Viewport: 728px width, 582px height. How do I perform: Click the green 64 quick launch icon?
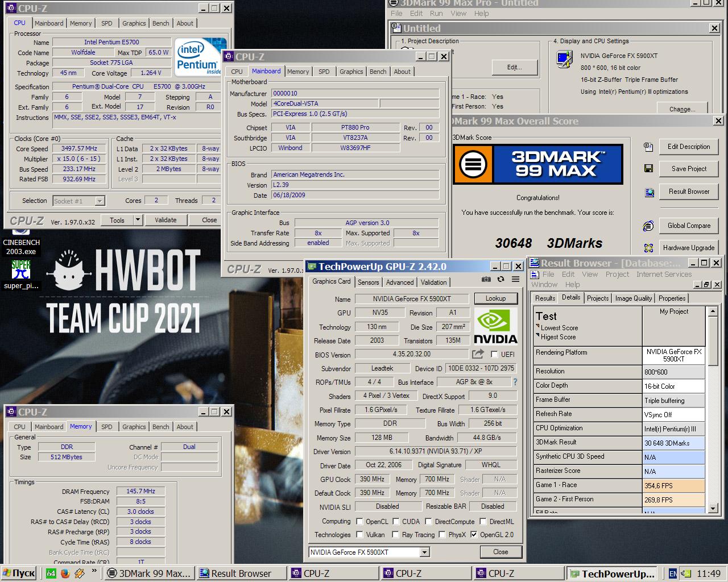pyautogui.click(x=51, y=573)
